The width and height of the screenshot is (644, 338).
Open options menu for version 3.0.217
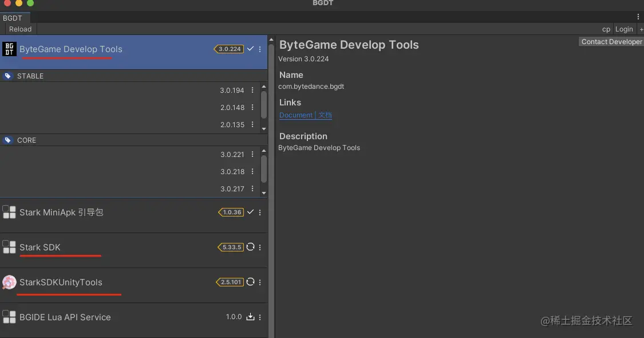pos(252,188)
